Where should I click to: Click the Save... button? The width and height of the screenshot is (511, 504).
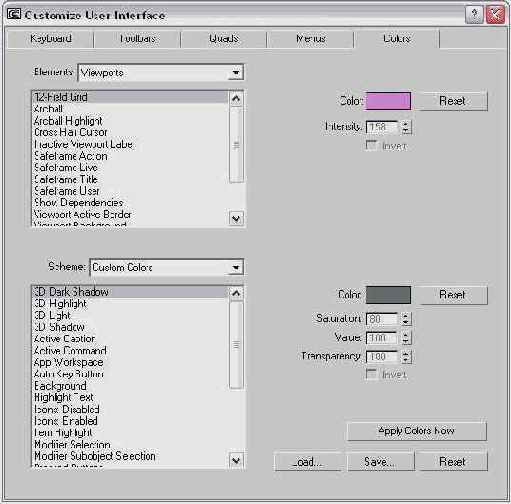coord(380,462)
